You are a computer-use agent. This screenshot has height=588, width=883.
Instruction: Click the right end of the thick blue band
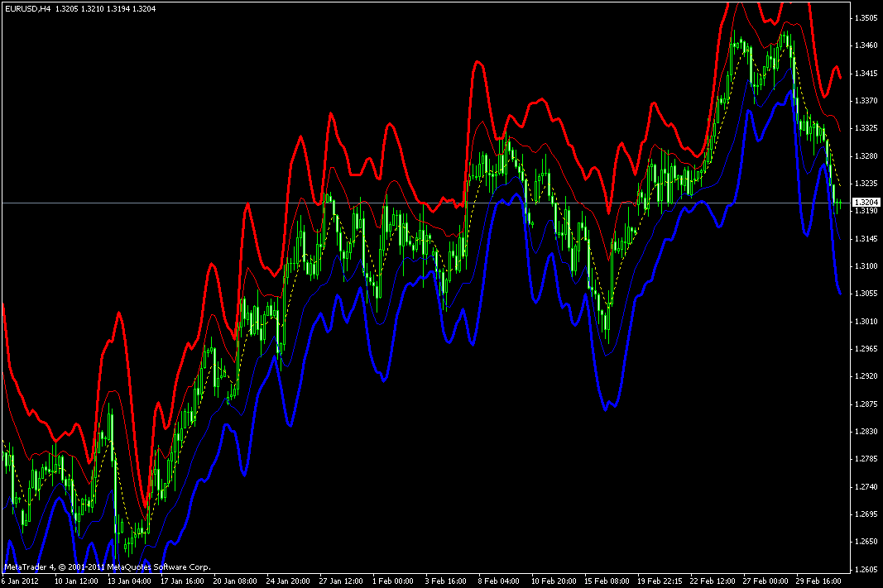point(839,292)
